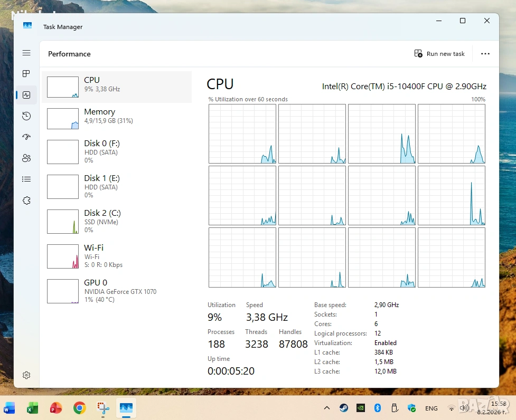This screenshot has height=420, width=516.
Task: Go to Startup apps page icon
Action: click(x=26, y=137)
